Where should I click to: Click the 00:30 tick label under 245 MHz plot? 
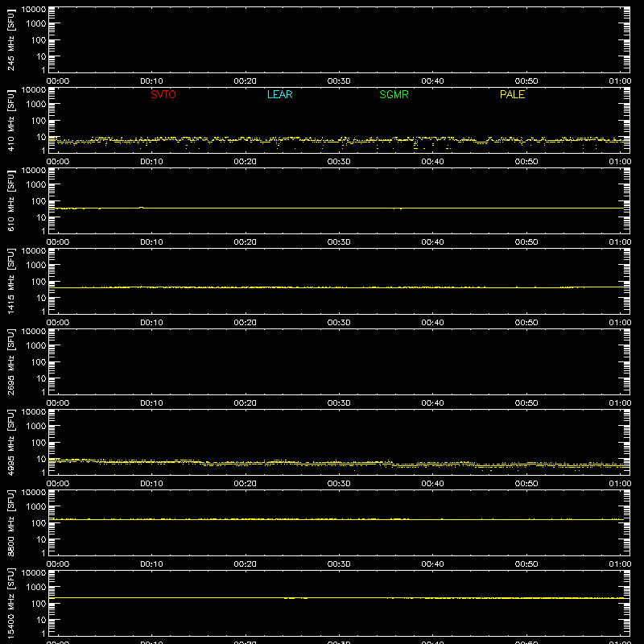tap(339, 81)
